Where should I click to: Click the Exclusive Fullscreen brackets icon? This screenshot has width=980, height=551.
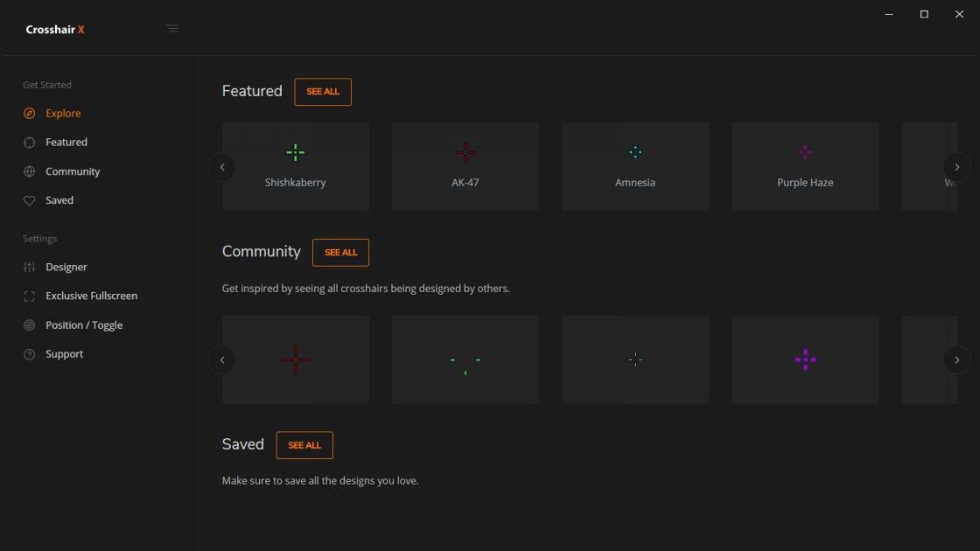click(x=30, y=296)
